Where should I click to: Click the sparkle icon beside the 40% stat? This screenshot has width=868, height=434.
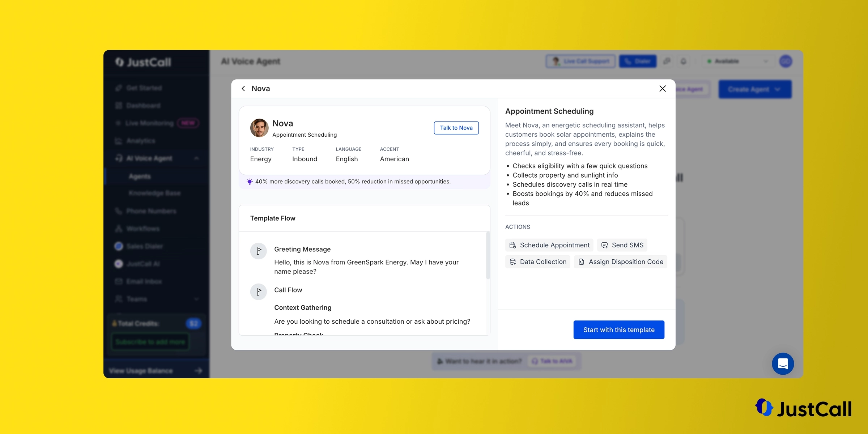[250, 182]
